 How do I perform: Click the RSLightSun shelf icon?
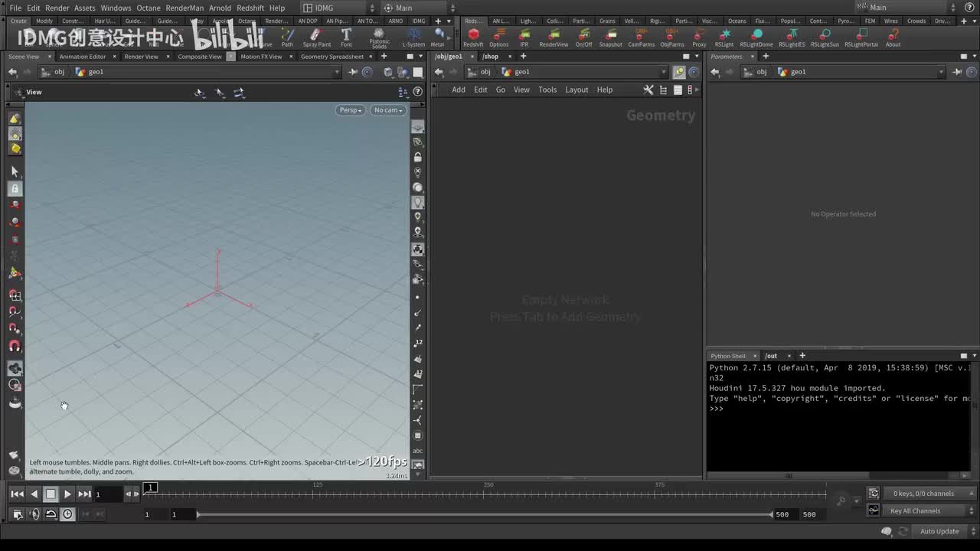click(825, 36)
